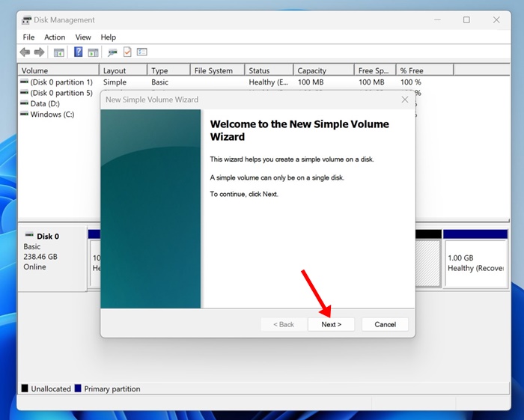Screen dimensions: 524x420
Task: Click the 100 MB value under Capacity
Action: coord(311,82)
